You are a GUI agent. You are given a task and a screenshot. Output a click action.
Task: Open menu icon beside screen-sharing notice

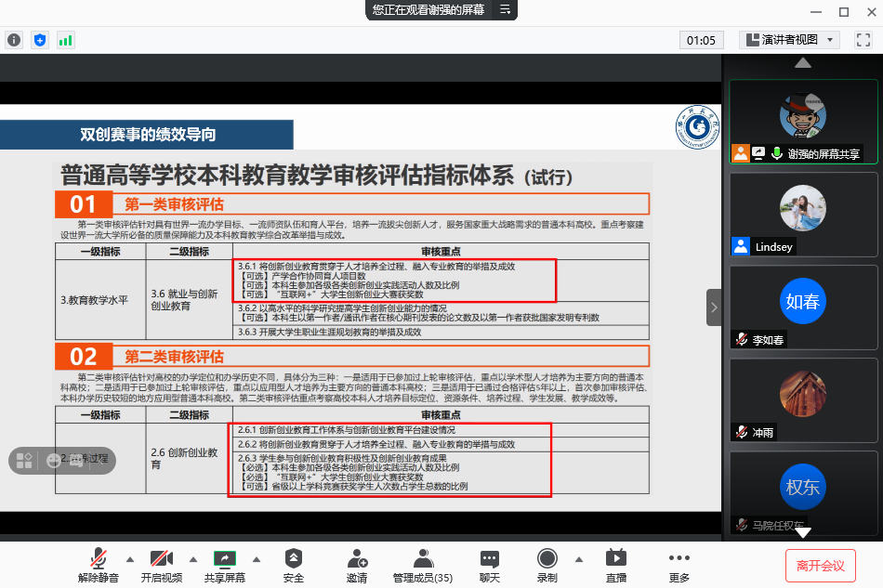(x=506, y=9)
